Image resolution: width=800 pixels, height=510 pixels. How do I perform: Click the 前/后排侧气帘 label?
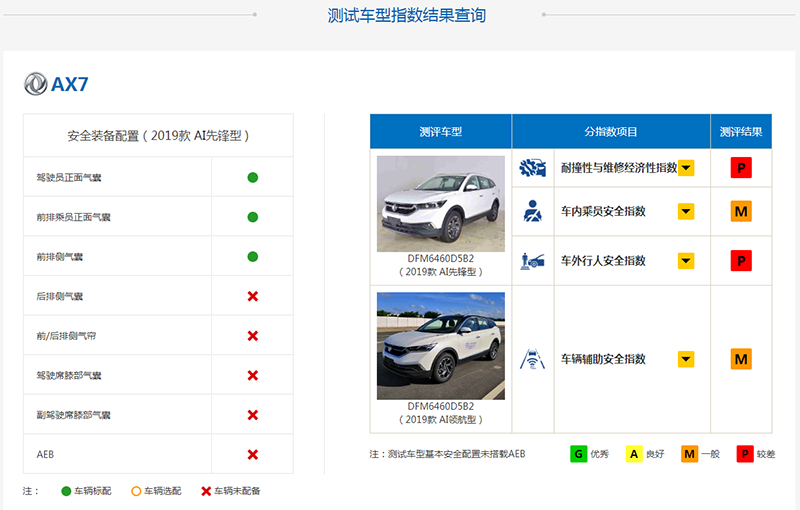pos(66,336)
